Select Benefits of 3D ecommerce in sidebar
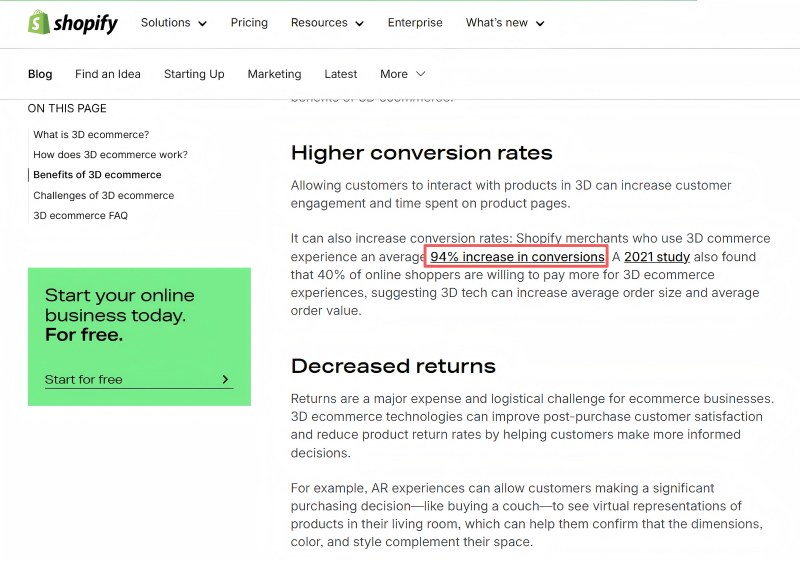Viewport: 800px width, 562px height. point(97,175)
